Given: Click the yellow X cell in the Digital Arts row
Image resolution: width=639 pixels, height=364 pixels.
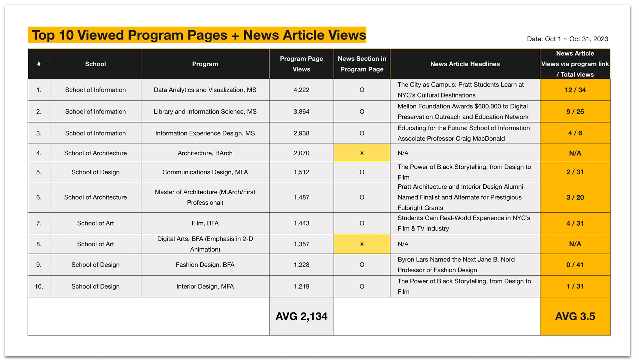Looking at the screenshot, I should click(x=362, y=244).
